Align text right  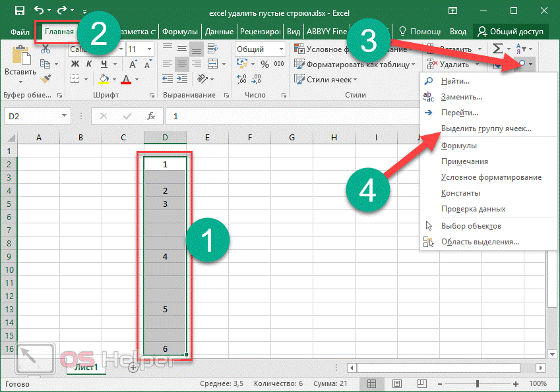197,64
